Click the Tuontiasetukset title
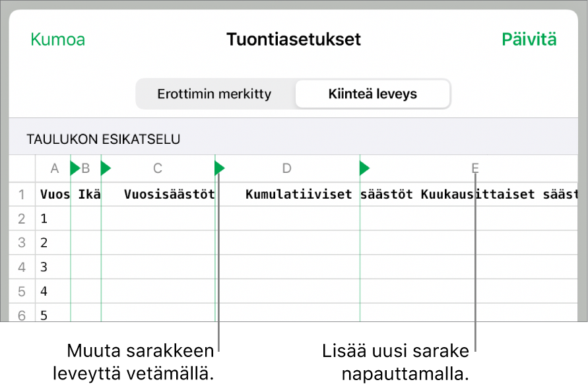588x390 pixels. click(294, 40)
